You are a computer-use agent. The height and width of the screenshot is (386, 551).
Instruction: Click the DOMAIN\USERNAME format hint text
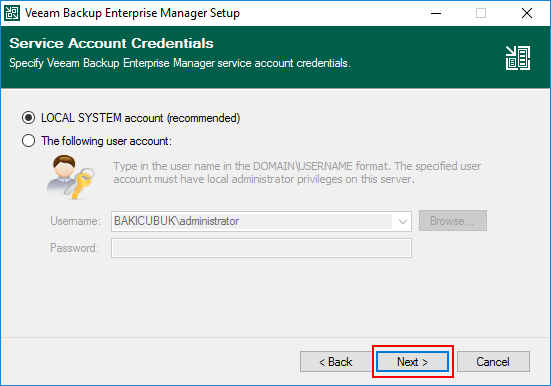coord(297,172)
